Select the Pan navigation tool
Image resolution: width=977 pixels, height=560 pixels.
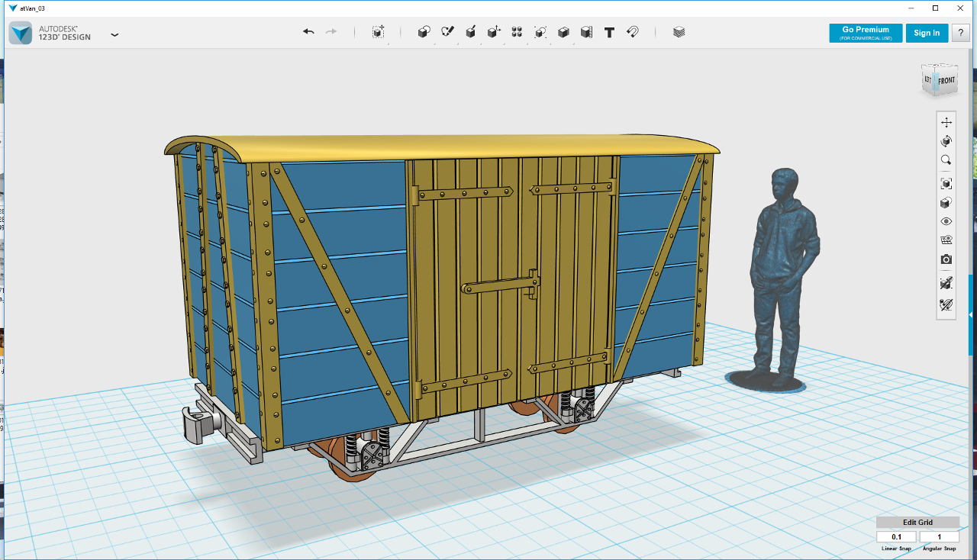[x=946, y=122]
